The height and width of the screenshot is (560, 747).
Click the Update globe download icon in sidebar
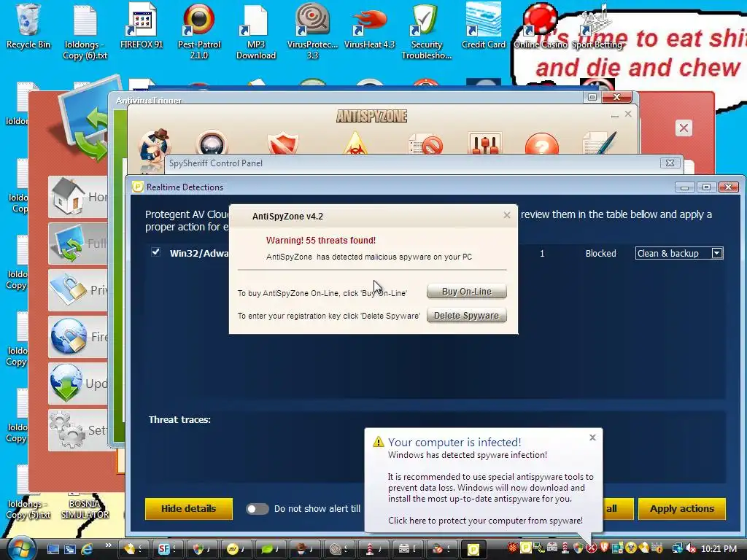(x=66, y=384)
